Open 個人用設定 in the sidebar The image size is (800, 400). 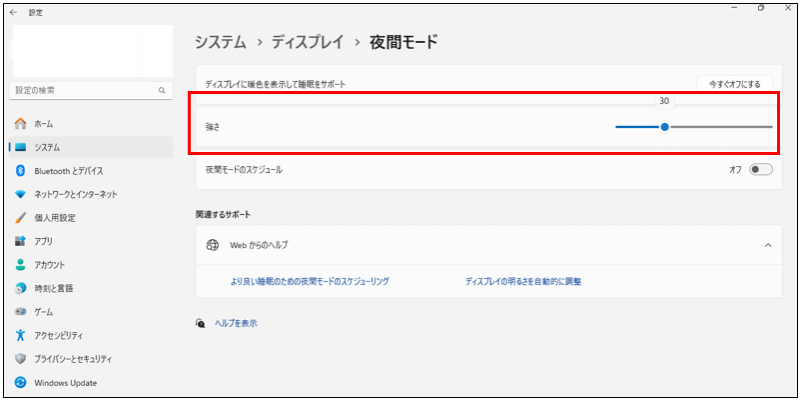click(x=91, y=218)
